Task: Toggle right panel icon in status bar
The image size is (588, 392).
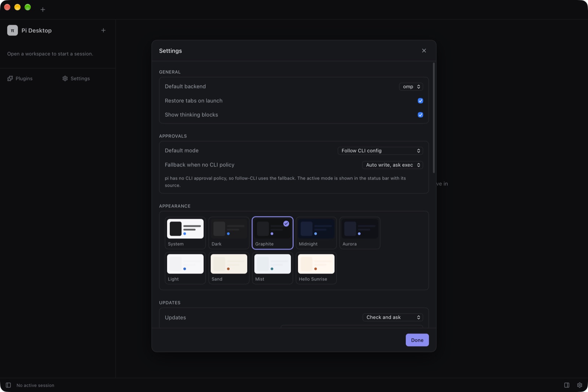Action: pyautogui.click(x=567, y=385)
